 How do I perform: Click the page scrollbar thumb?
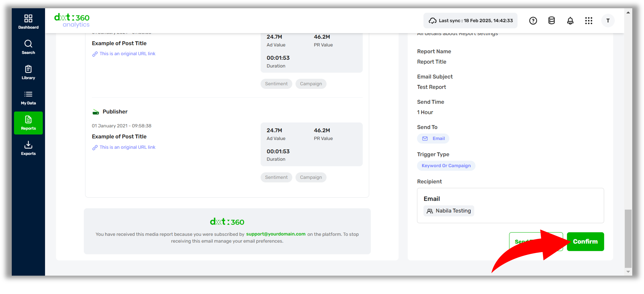click(628, 239)
